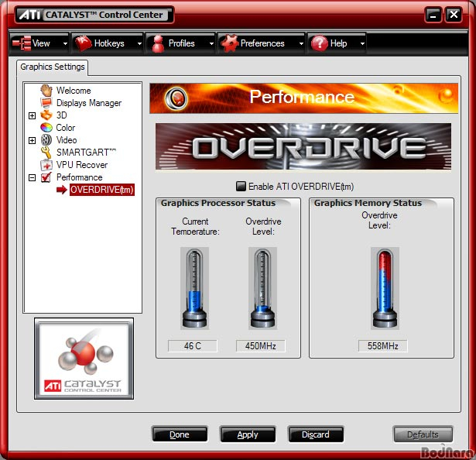The height and width of the screenshot is (460, 476).
Task: Expand the 3D tree node
Action: click(32, 115)
